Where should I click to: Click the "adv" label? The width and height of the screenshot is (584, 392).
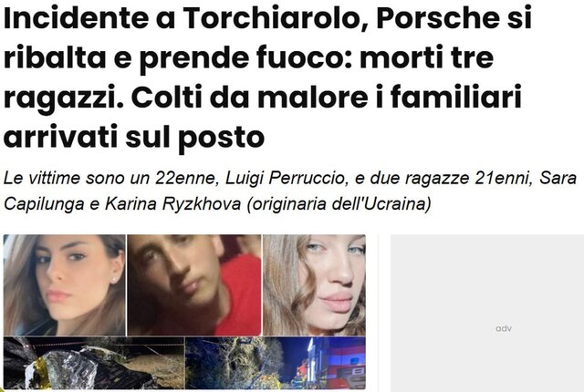[504, 329]
